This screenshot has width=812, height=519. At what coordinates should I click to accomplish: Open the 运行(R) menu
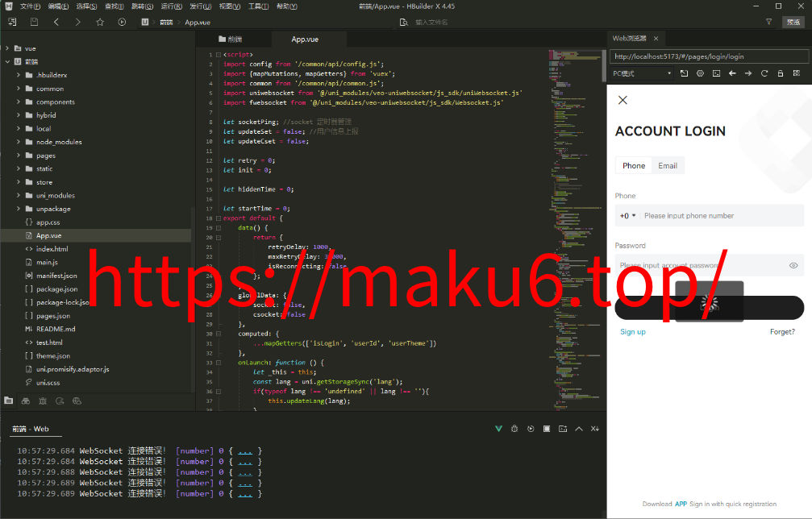click(x=171, y=6)
